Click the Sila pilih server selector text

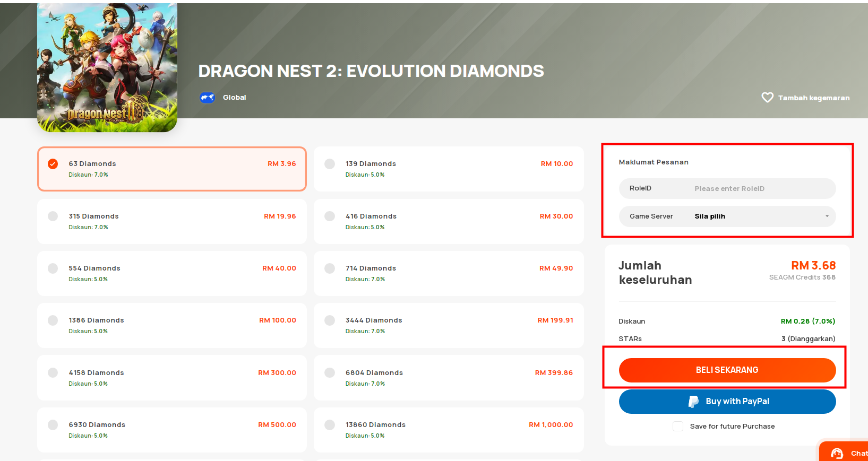710,216
